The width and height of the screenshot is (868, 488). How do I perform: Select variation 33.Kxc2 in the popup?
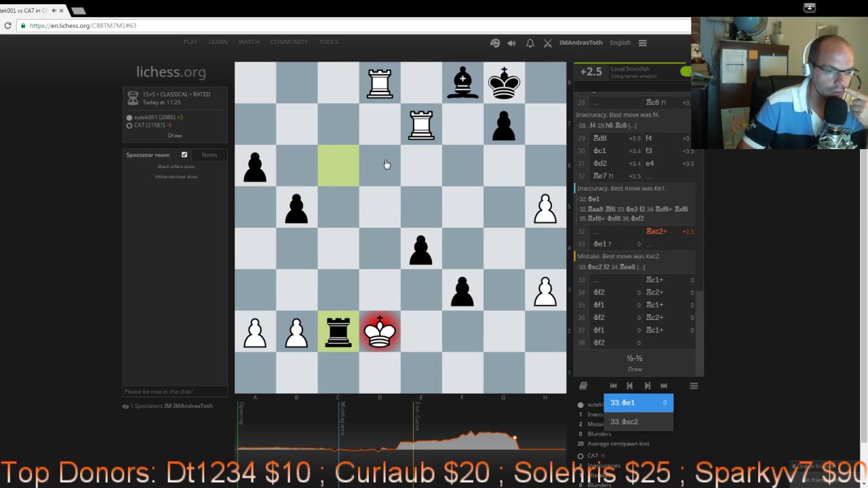point(639,422)
